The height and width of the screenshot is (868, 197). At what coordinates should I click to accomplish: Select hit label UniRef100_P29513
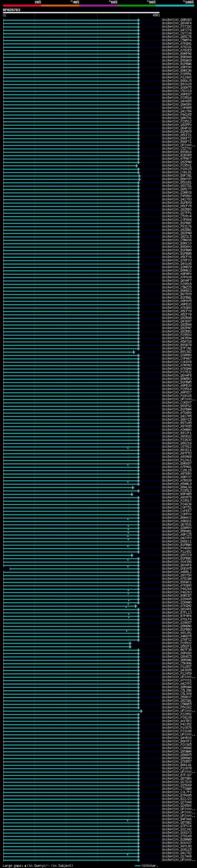177,491
